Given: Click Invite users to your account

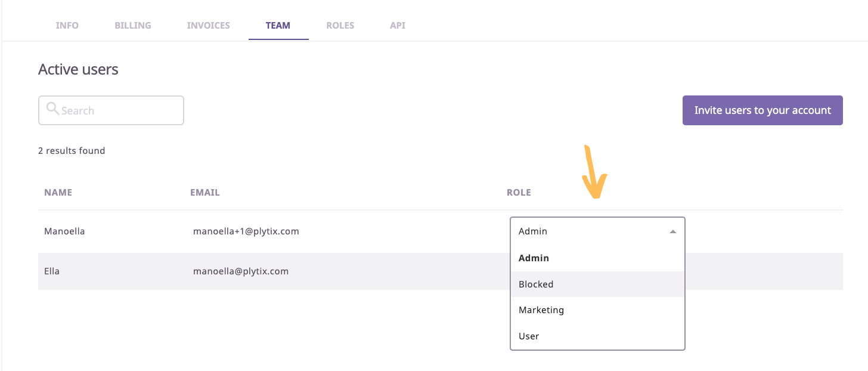Looking at the screenshot, I should click(x=762, y=110).
